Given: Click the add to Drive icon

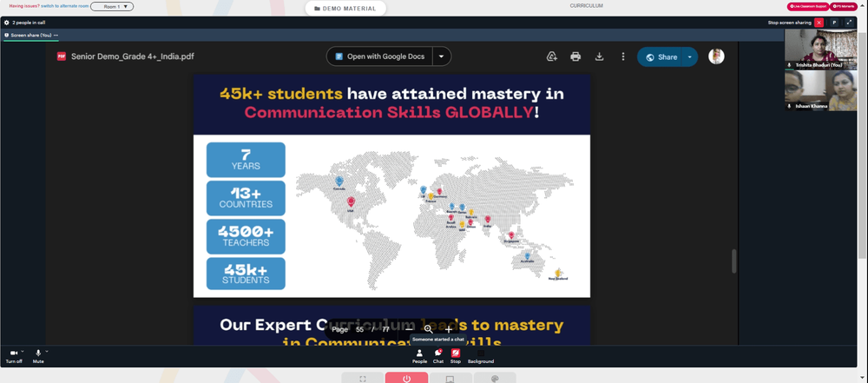Looking at the screenshot, I should [x=552, y=56].
